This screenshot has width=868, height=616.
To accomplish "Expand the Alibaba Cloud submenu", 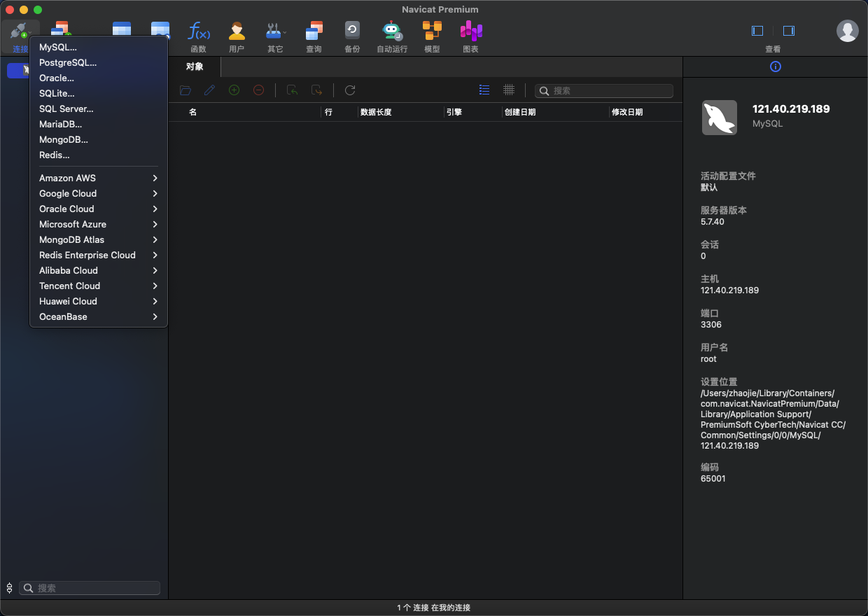I will [x=99, y=270].
